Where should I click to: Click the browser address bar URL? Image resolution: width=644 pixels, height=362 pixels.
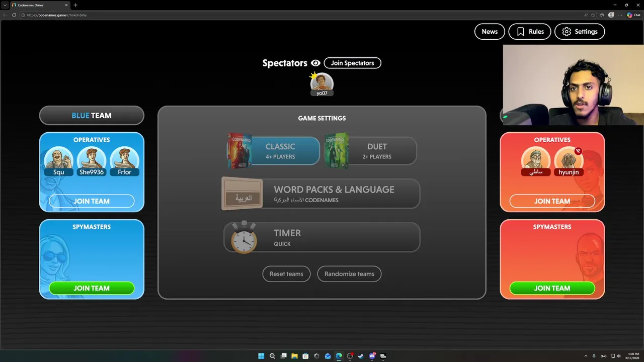coord(57,15)
